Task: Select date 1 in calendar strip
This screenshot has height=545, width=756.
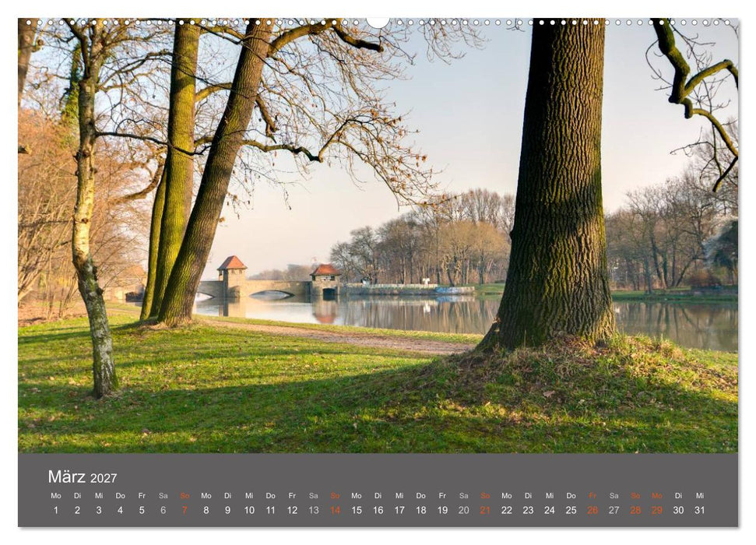Action: [x=56, y=510]
